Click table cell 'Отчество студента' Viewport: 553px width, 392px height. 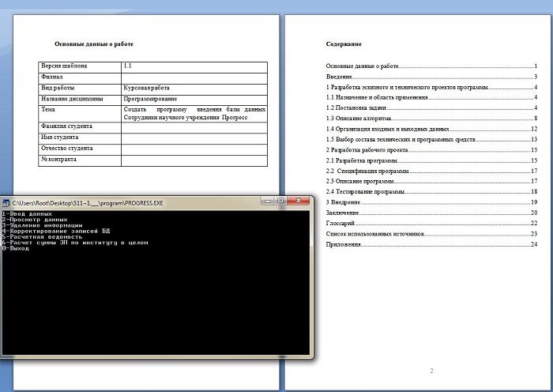point(80,149)
